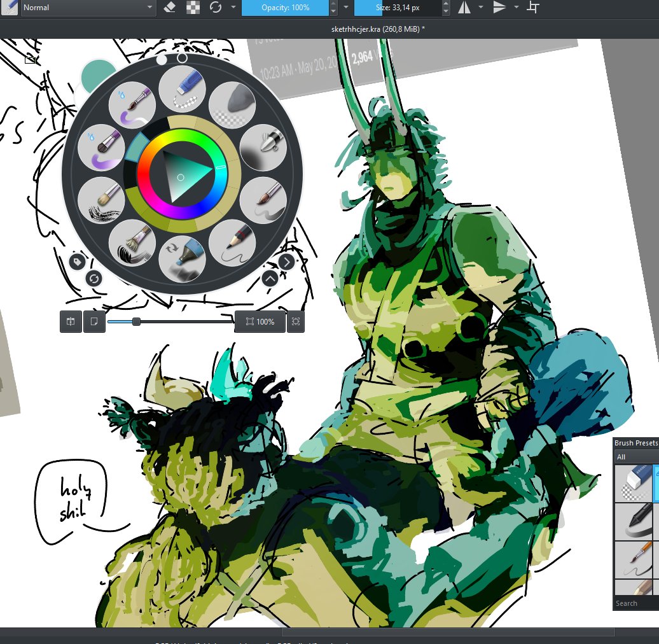
Task: Toggle wrap around mode icon
Action: click(x=533, y=7)
